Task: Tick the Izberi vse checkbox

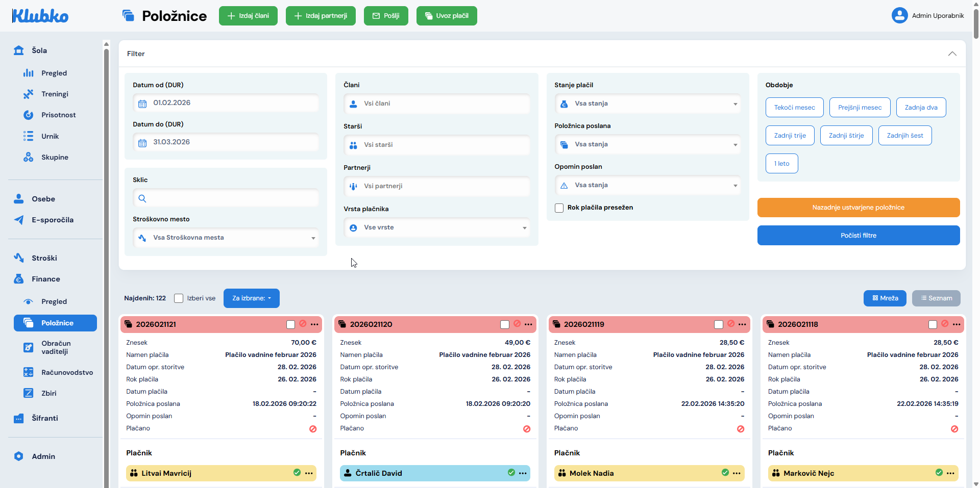Action: pyautogui.click(x=179, y=298)
